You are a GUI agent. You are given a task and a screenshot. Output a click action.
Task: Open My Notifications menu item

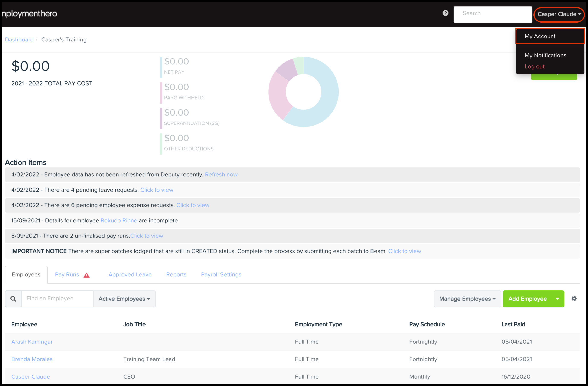click(x=545, y=55)
